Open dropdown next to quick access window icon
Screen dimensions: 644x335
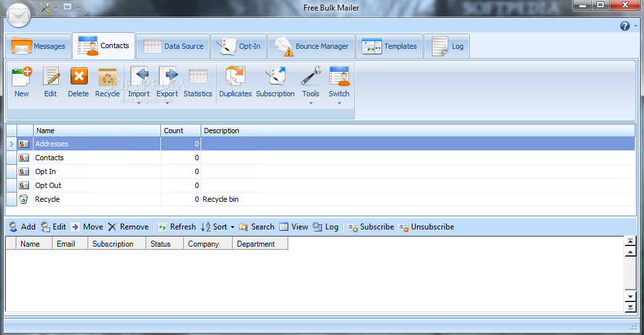pos(78,8)
